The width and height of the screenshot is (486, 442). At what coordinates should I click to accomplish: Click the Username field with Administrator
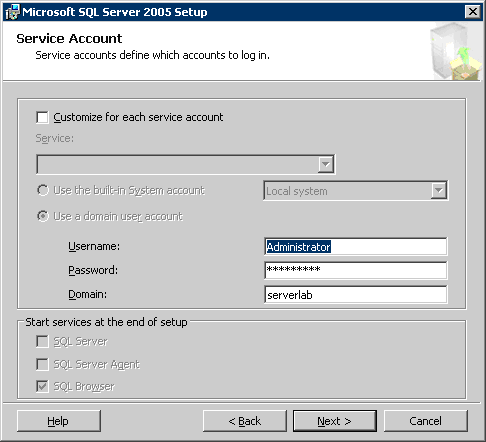click(x=356, y=247)
